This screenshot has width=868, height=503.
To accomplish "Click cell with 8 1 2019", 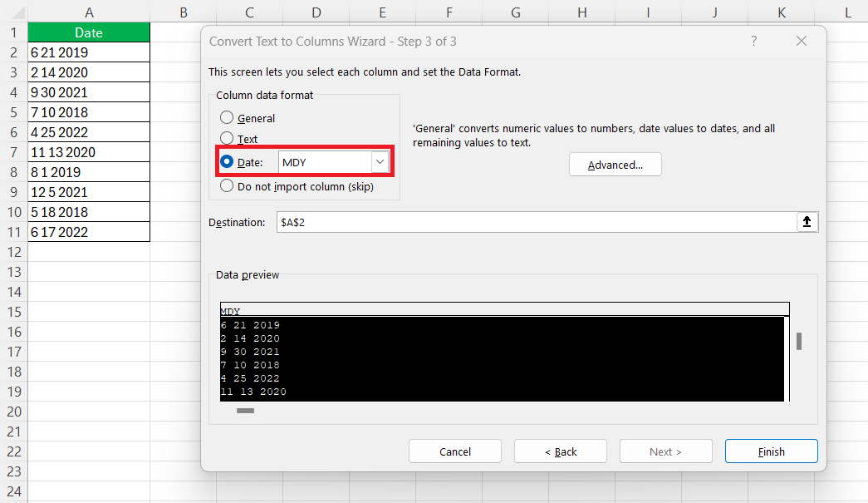I will [89, 172].
